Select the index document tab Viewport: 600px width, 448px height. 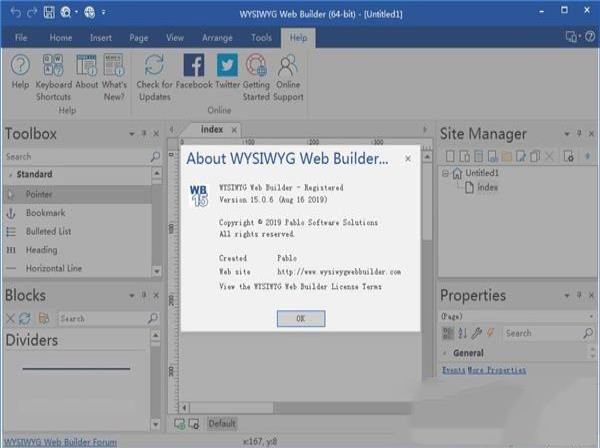(212, 130)
